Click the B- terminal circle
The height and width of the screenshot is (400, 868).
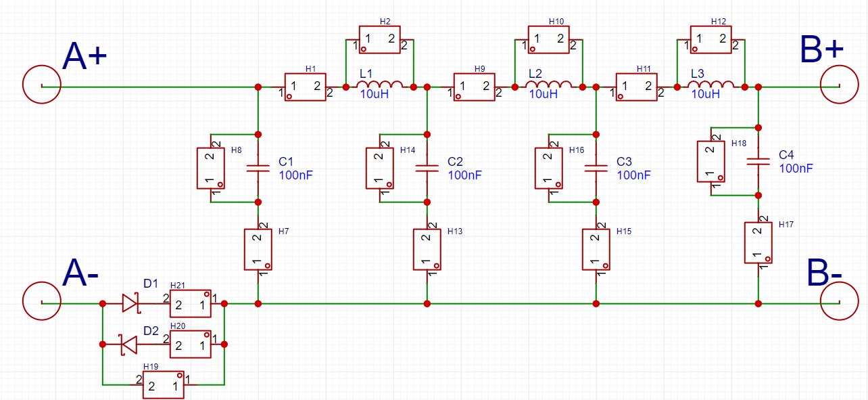[840, 300]
